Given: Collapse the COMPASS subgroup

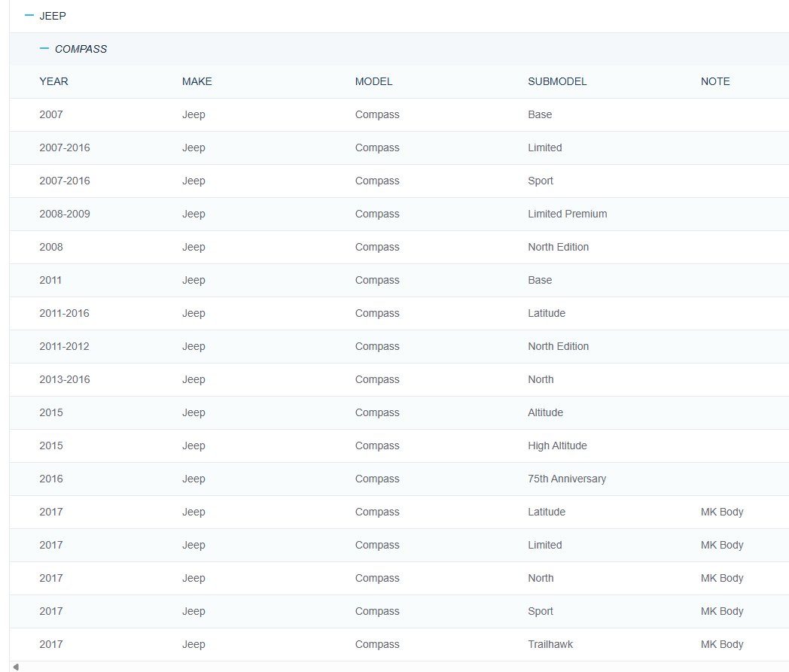Looking at the screenshot, I should pyautogui.click(x=44, y=48).
